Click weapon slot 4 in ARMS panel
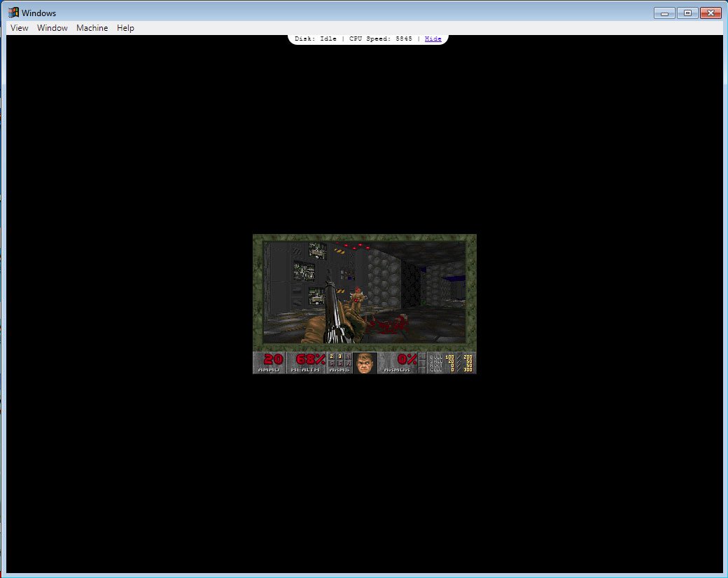The width and height of the screenshot is (728, 578). click(348, 357)
